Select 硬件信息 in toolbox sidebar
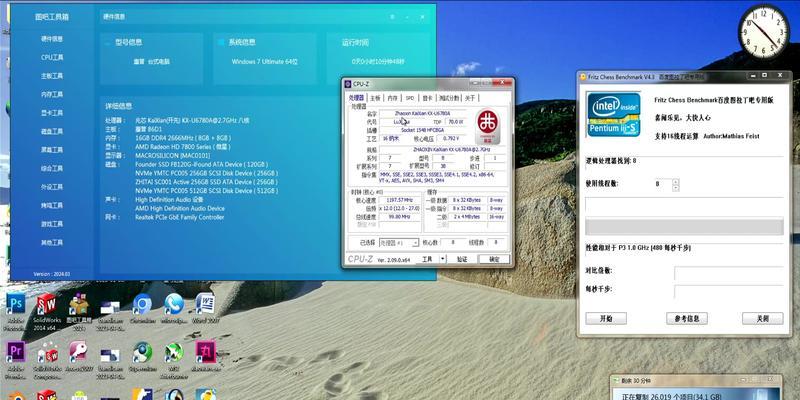800x400 pixels. click(52, 39)
